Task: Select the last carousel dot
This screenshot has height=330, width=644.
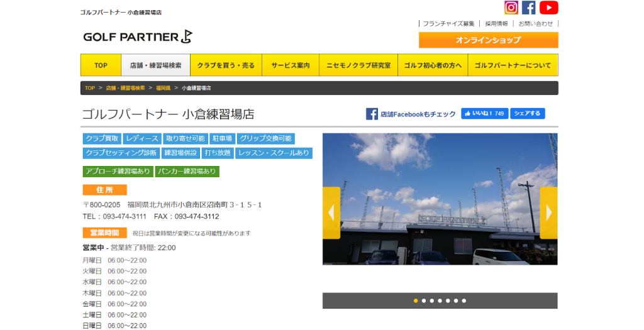Action: click(x=464, y=300)
